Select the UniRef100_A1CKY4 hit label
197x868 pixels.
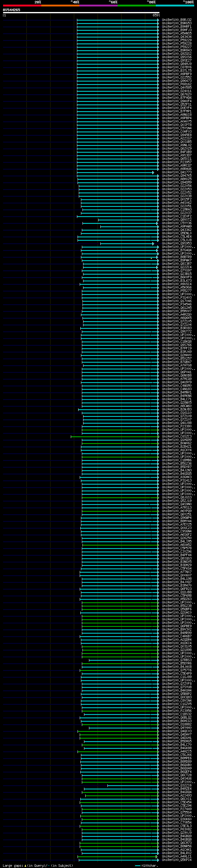pyautogui.click(x=177, y=450)
